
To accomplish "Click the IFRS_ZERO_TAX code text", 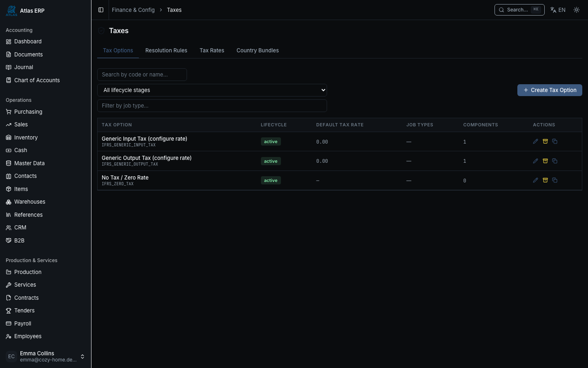I will tap(118, 184).
